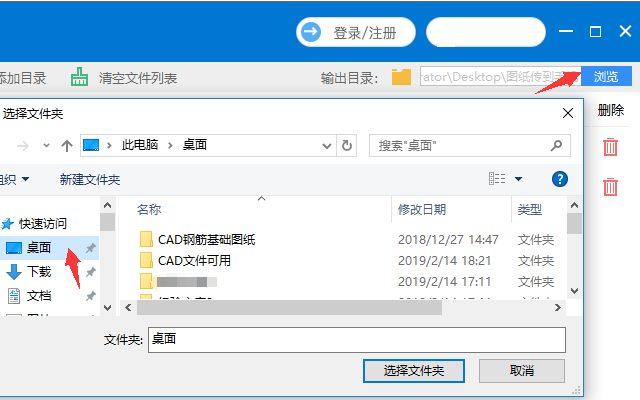The image size is (640, 400).
Task: Click the 文件夹 name input field
Action: [357, 340]
